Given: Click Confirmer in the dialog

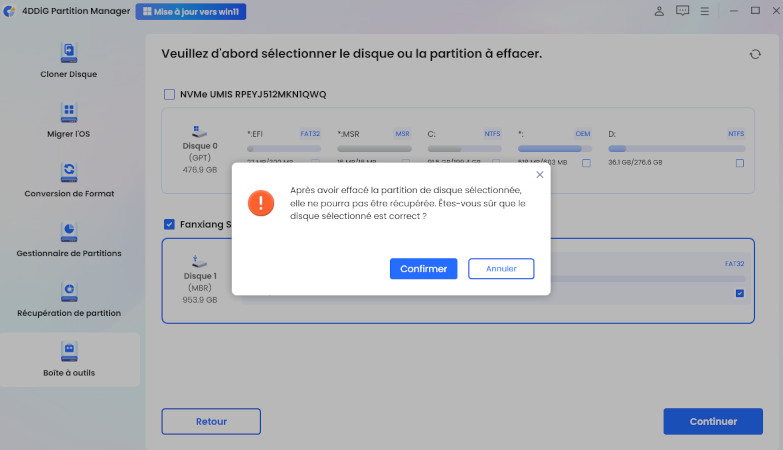Looking at the screenshot, I should pyautogui.click(x=423, y=269).
